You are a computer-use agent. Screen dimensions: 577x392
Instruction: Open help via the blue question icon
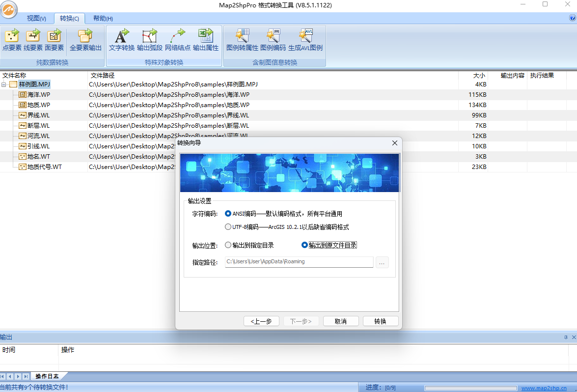pos(573,18)
